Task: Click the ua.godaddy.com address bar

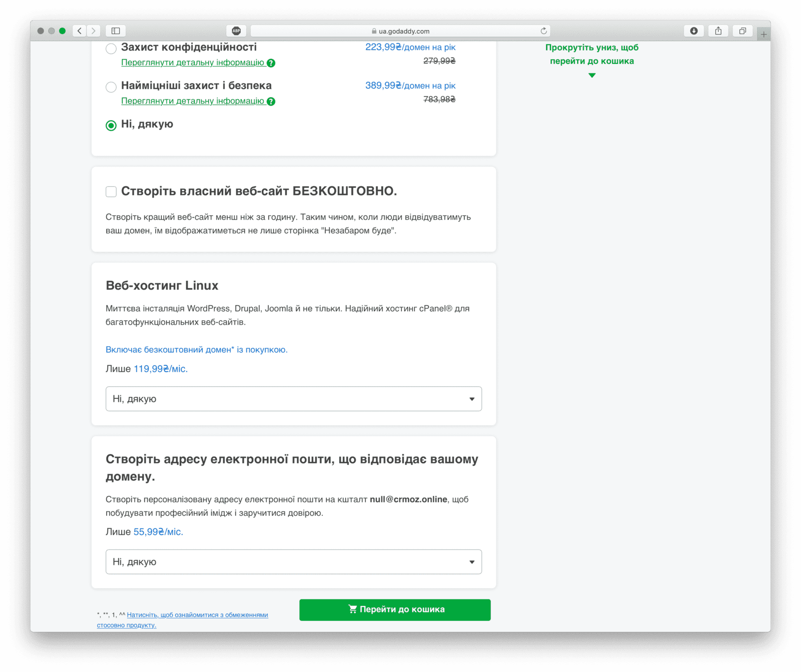Action: (400, 31)
